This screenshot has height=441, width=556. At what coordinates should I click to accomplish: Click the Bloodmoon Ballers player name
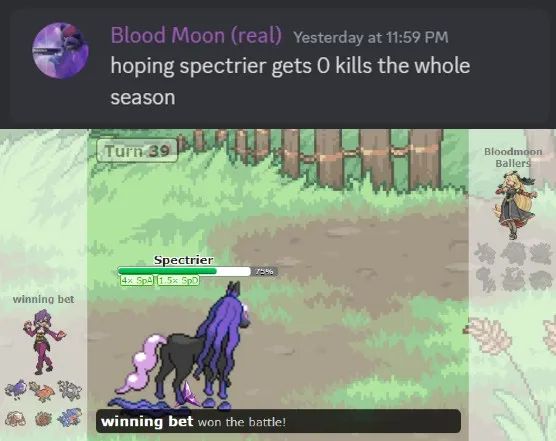point(513,157)
